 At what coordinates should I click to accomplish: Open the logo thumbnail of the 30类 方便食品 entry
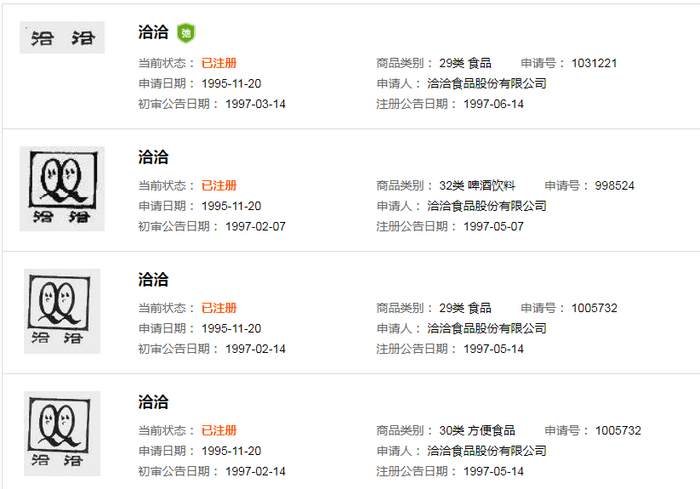tap(62, 434)
